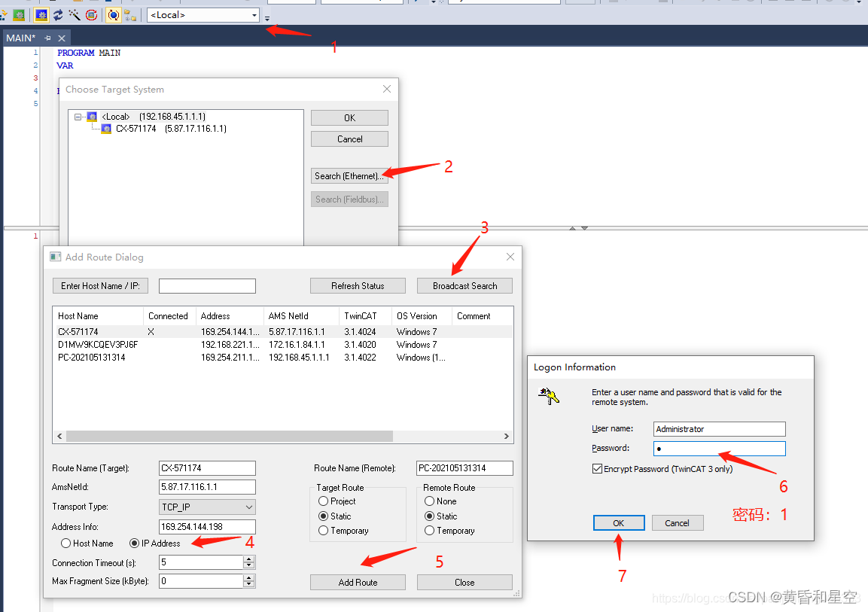Toggle Encrypt Password (TwinCAT 3 only) checkbox
Image resolution: width=868 pixels, height=612 pixels.
pos(597,469)
